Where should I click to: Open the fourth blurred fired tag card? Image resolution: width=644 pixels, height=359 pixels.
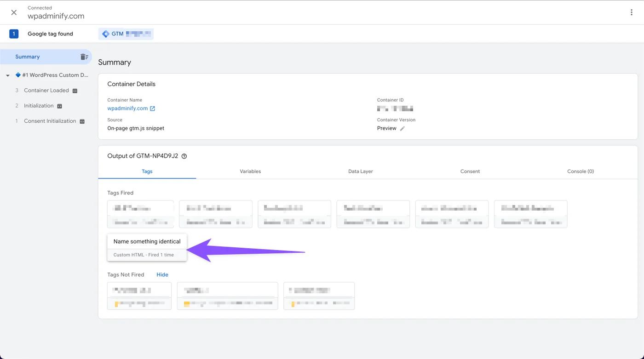pos(373,214)
